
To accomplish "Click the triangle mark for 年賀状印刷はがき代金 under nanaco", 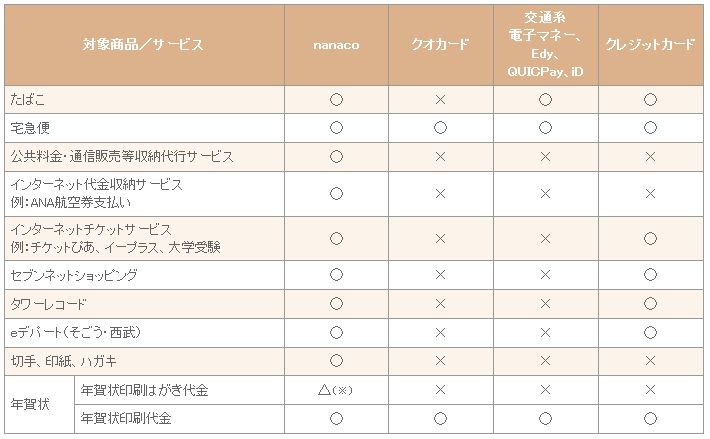I will click(336, 388).
